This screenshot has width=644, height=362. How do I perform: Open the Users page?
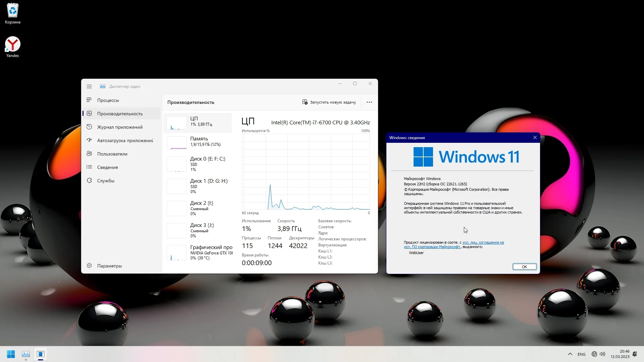click(112, 154)
